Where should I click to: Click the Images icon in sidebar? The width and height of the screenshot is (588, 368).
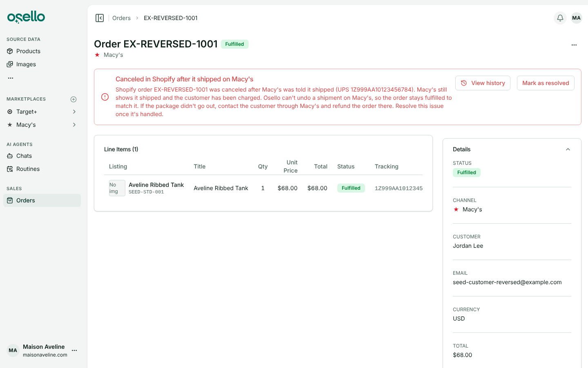coord(10,64)
